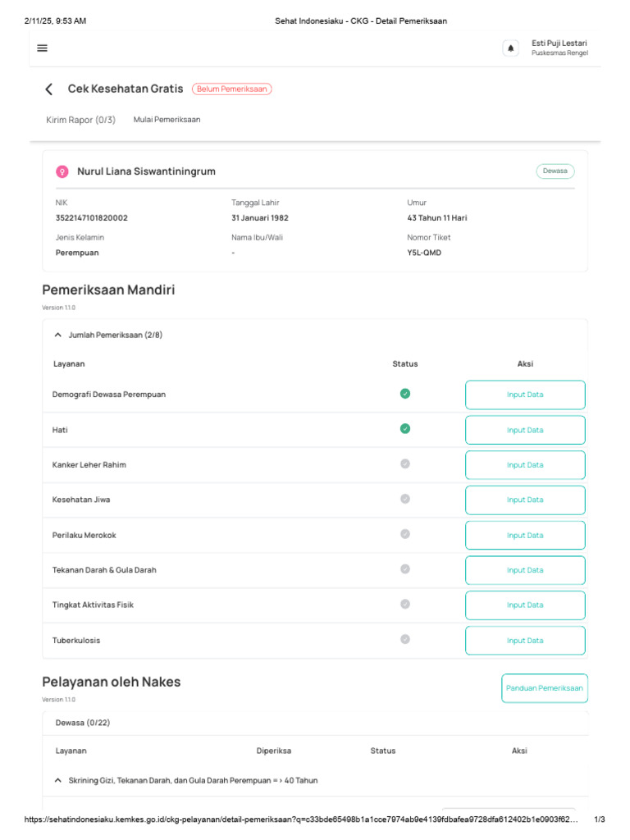Click the pink female gender icon
Viewport: 630px width, 840px height.
[x=62, y=171]
